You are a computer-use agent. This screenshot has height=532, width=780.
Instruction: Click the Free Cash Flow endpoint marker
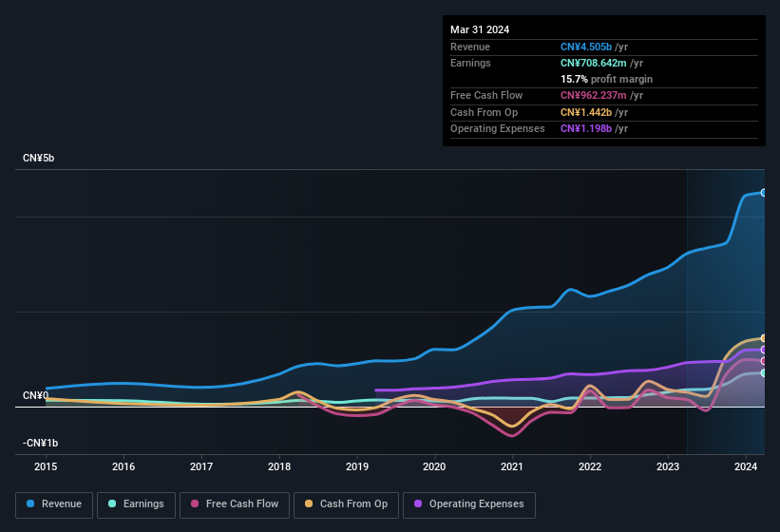764,361
